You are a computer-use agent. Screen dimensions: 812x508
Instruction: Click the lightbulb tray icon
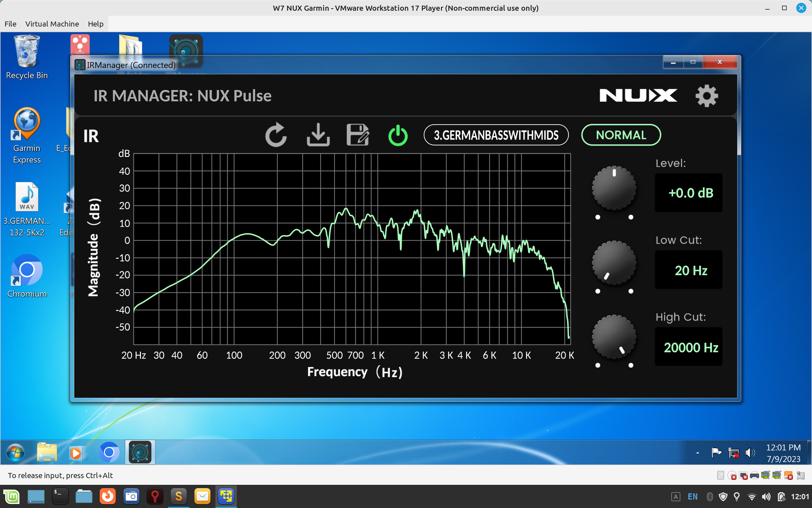(x=737, y=497)
